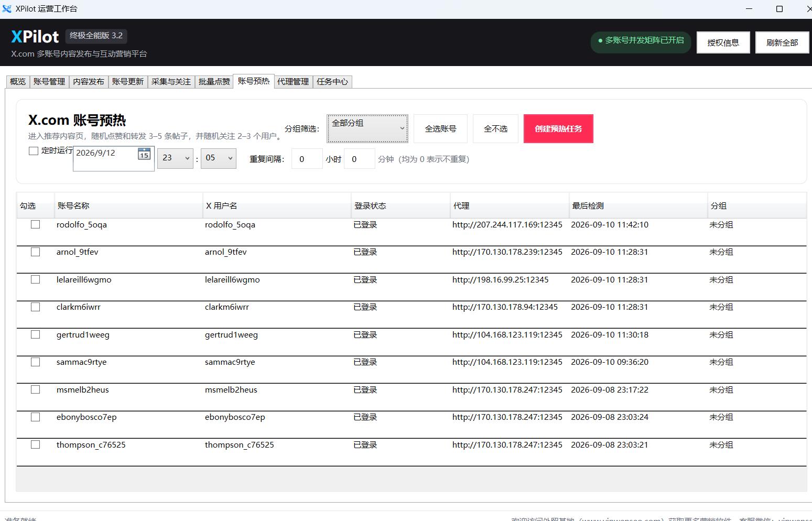This screenshot has width=812, height=521.
Task: Sort by the 账号名称 column header
Action: click(128, 205)
